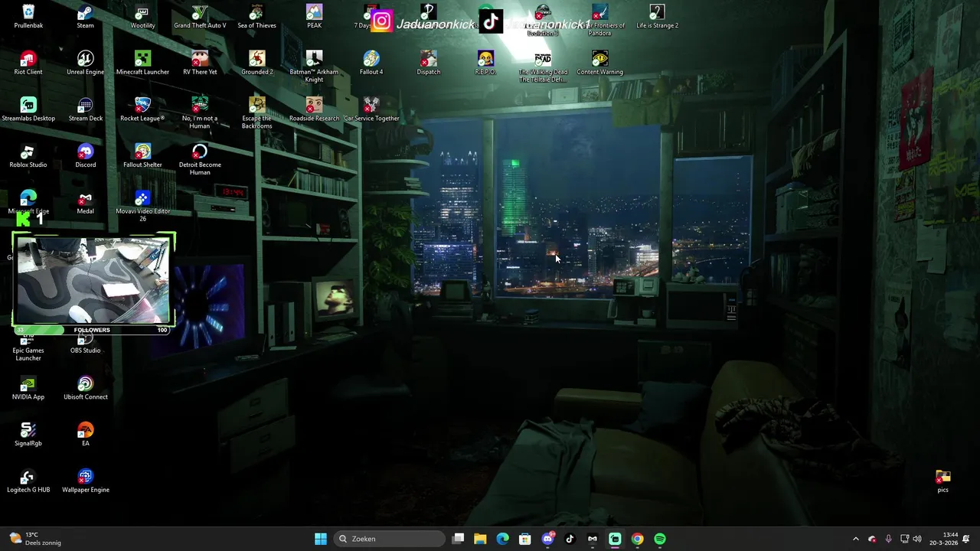Screen dimensions: 980x551
Task: Open TikTok from the taskbar
Action: pyautogui.click(x=570, y=539)
